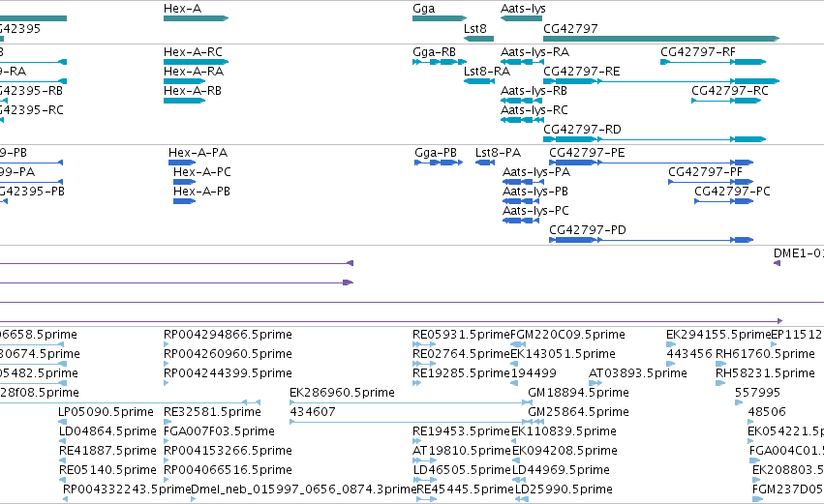This screenshot has width=824, height=504.
Task: Select the Aats-lys-PB protein feature
Action: [521, 201]
